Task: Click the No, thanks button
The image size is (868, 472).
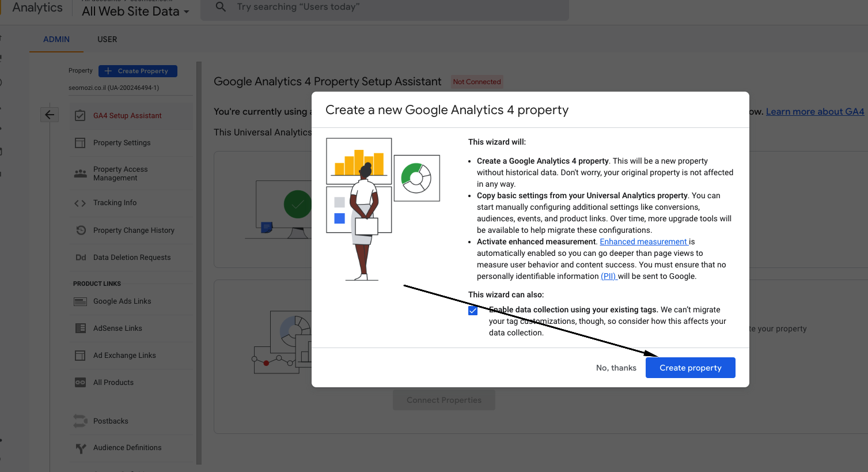Action: pyautogui.click(x=616, y=368)
